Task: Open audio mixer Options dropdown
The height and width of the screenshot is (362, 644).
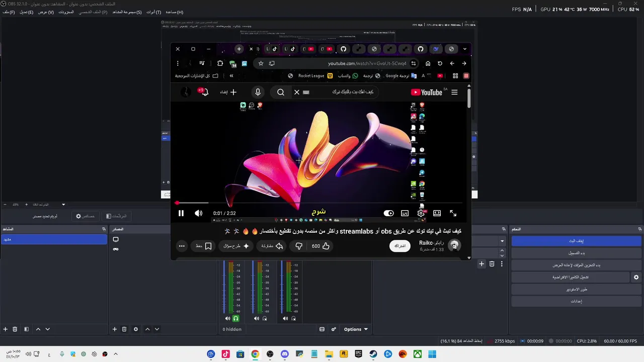Action: point(356,329)
